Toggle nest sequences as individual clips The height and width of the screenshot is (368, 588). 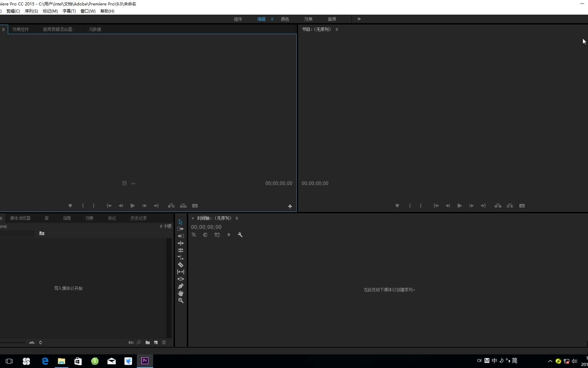[x=194, y=235]
